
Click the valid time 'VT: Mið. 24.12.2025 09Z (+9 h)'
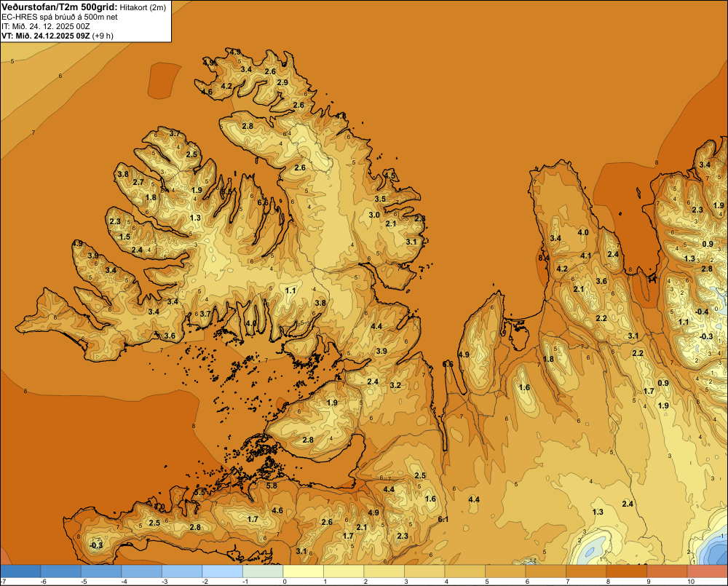[x=58, y=35]
